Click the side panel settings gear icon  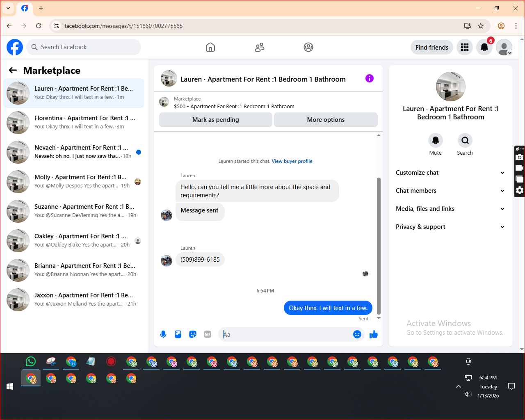pyautogui.click(x=520, y=190)
